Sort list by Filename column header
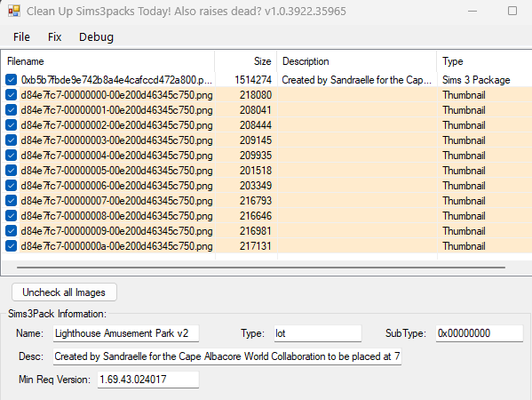 pyautogui.click(x=107, y=61)
